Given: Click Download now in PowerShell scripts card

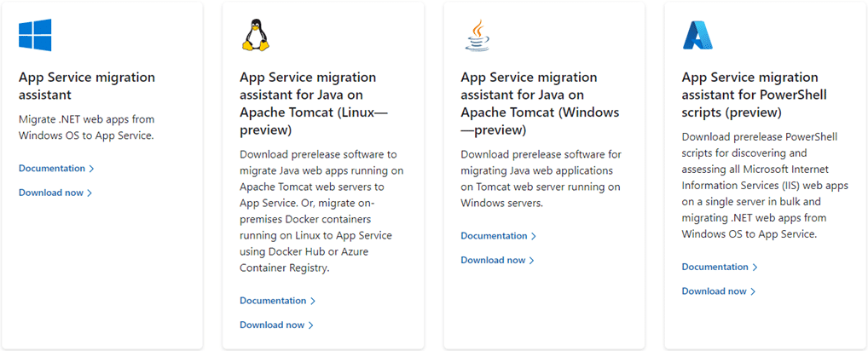Looking at the screenshot, I should click(718, 291).
